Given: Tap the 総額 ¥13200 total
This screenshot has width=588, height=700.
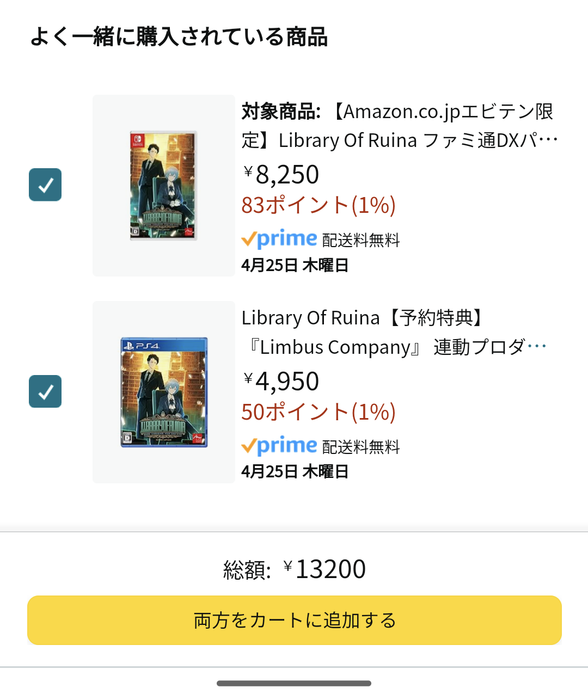Looking at the screenshot, I should pyautogui.click(x=295, y=569).
